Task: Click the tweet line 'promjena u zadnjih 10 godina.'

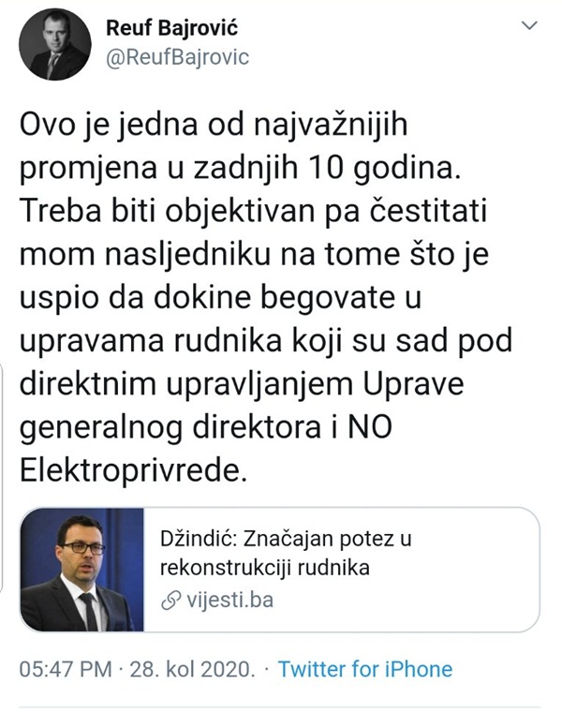Action: point(241,169)
